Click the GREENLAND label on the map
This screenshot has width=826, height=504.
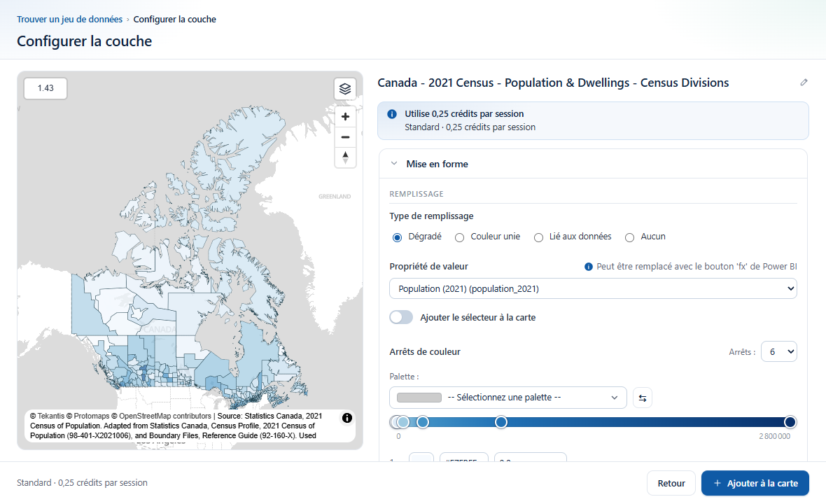point(335,197)
